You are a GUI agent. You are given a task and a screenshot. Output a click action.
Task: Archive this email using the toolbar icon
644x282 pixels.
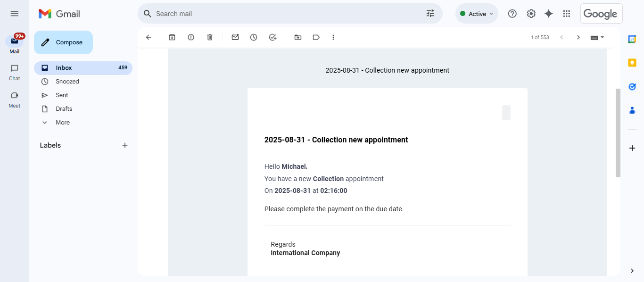tap(172, 37)
